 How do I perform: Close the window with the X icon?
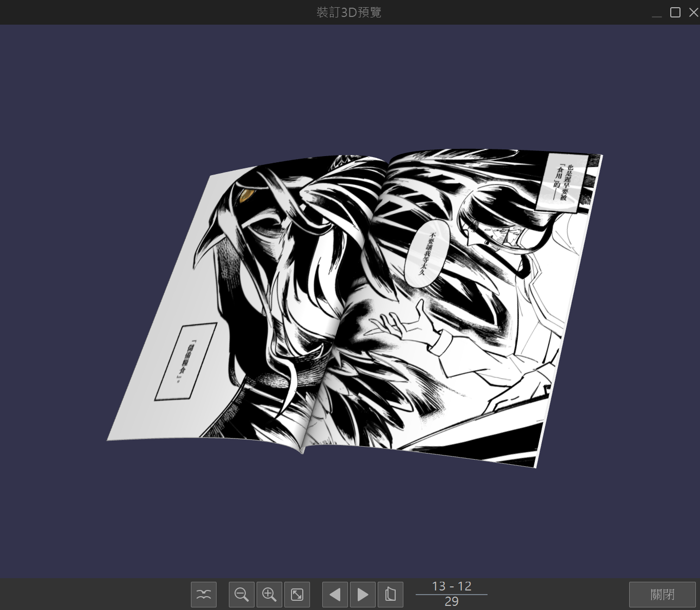pyautogui.click(x=694, y=12)
